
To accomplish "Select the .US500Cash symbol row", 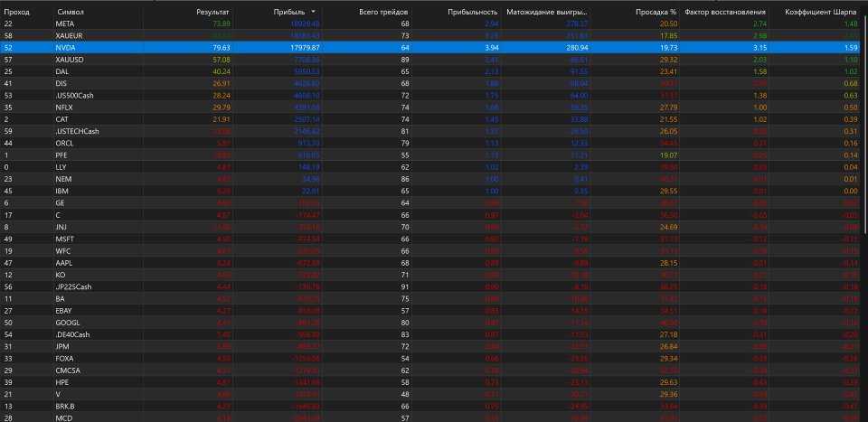I will pos(430,95).
